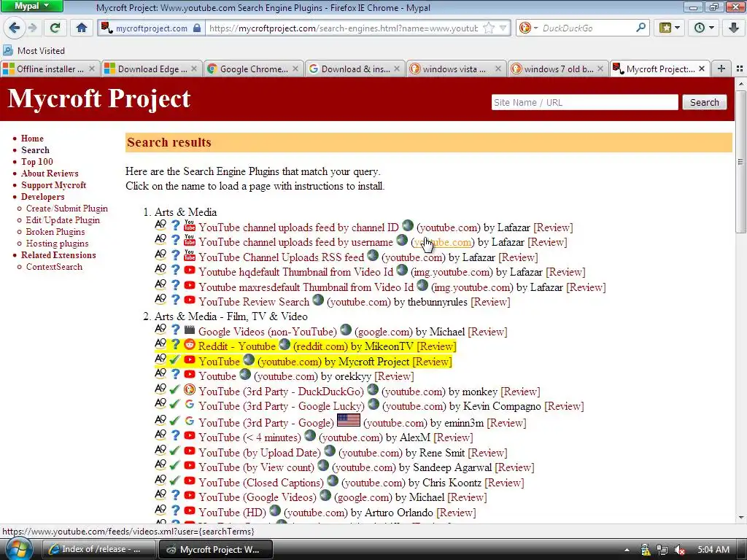Open the Windows Start orb
Viewport: 747px width, 560px height.
[19, 548]
